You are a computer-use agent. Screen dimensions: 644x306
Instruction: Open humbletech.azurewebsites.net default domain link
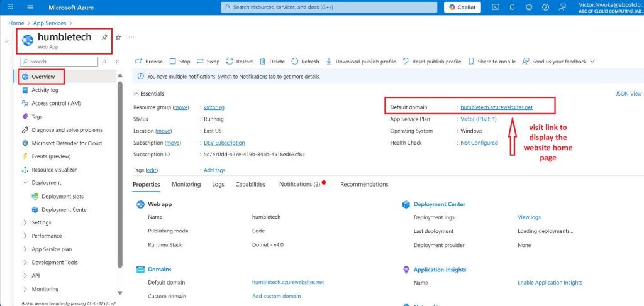tap(496, 107)
